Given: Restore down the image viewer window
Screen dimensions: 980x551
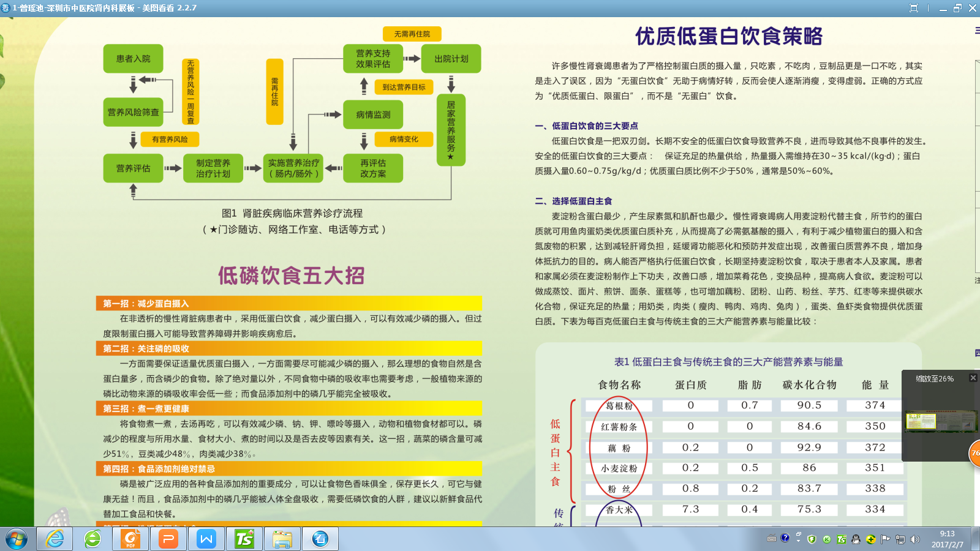Looking at the screenshot, I should (957, 8).
